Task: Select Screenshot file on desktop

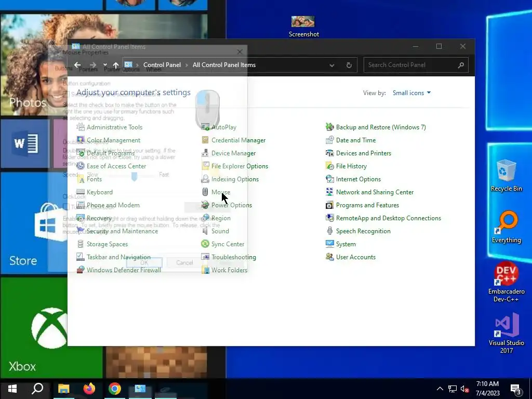Action: tap(303, 26)
